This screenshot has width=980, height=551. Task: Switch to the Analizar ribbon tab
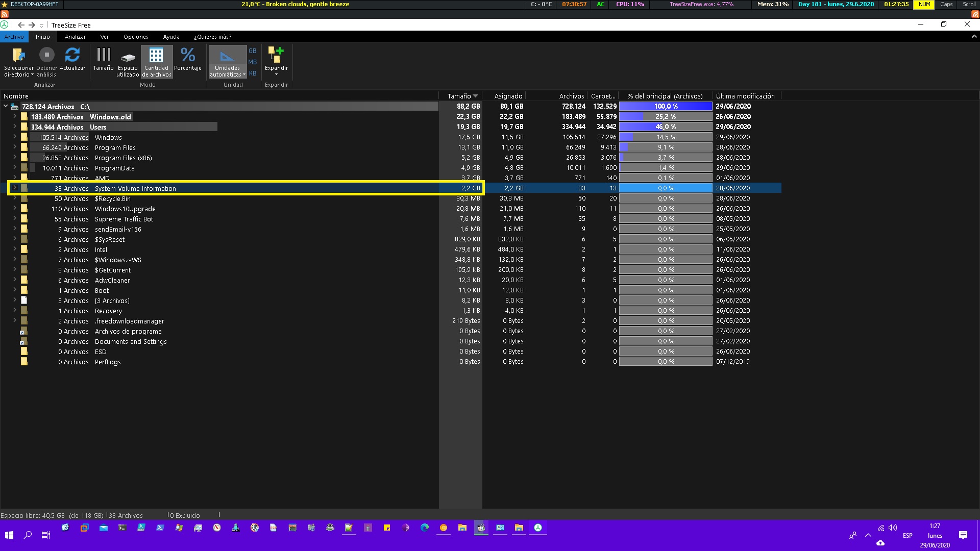[x=75, y=37]
